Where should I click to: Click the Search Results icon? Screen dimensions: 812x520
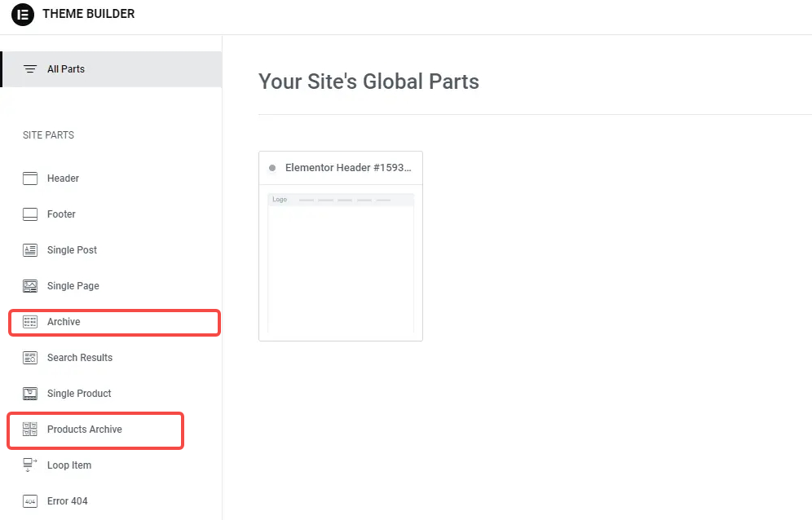(30, 358)
